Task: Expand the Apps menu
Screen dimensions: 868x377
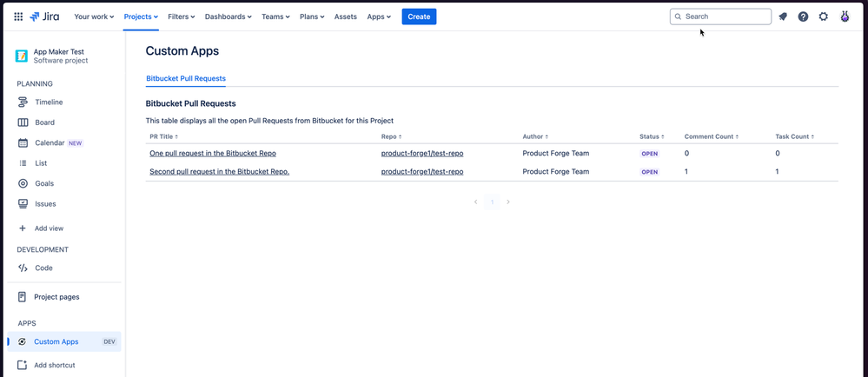Action: click(379, 17)
